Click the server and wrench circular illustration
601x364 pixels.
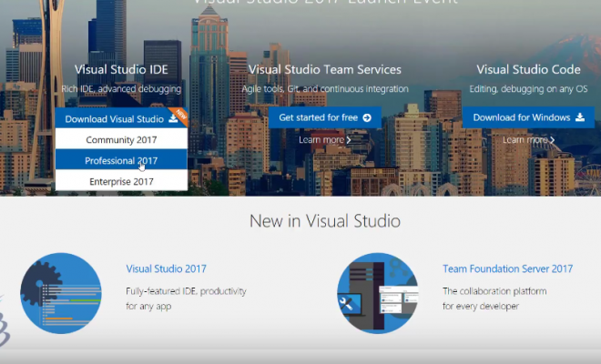(378, 293)
